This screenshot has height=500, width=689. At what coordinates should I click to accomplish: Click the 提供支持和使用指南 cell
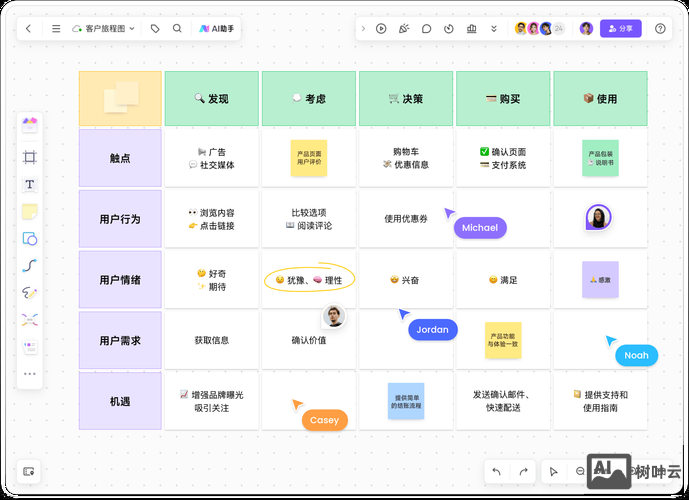pos(600,401)
